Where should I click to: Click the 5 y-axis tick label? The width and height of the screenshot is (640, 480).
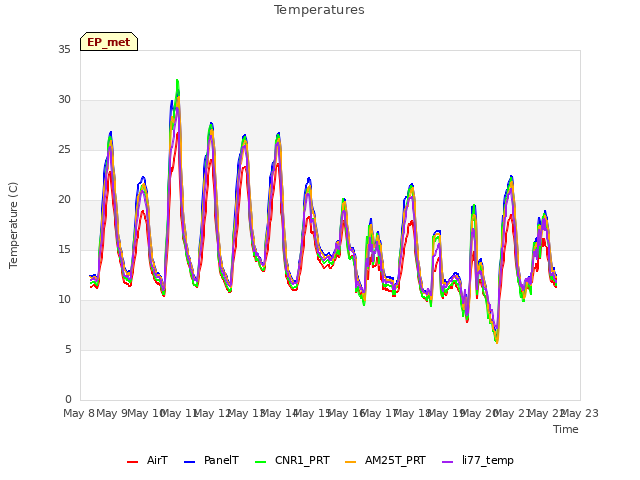coord(68,350)
